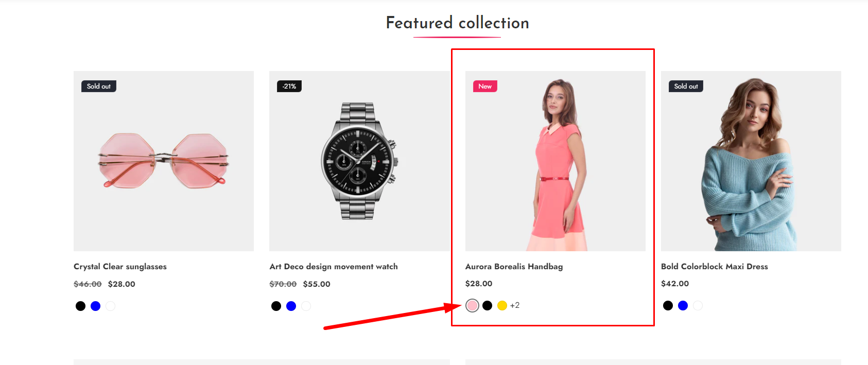The height and width of the screenshot is (365, 868).
Task: Click the Aurora Borealis Handbag title
Action: (514, 267)
